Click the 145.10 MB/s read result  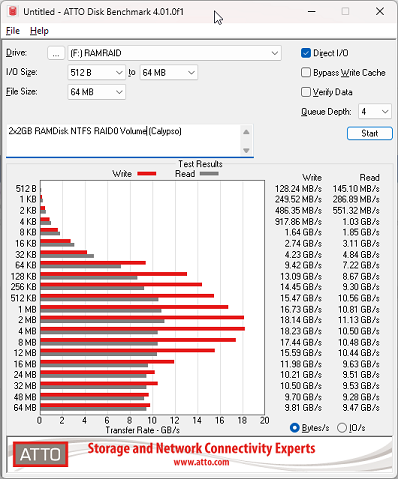[x=356, y=189]
